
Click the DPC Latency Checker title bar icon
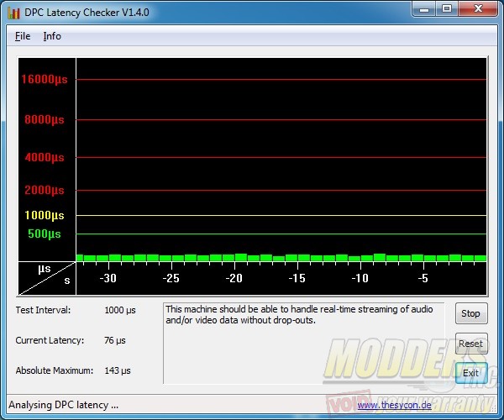(13, 13)
